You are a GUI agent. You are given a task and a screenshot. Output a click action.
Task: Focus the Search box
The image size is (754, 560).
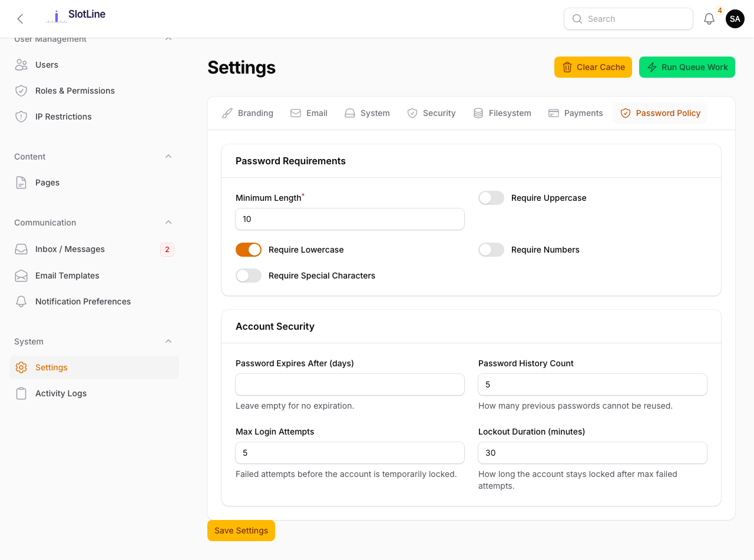pos(629,19)
